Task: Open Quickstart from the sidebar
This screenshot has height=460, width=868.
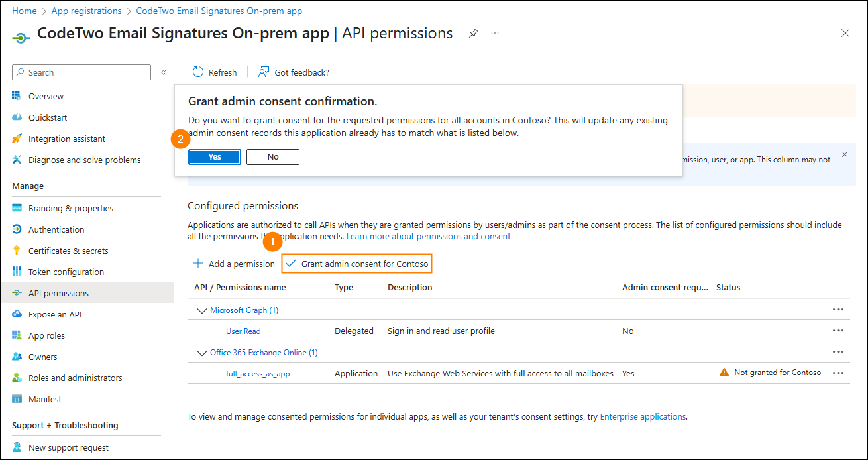Action: coord(47,117)
